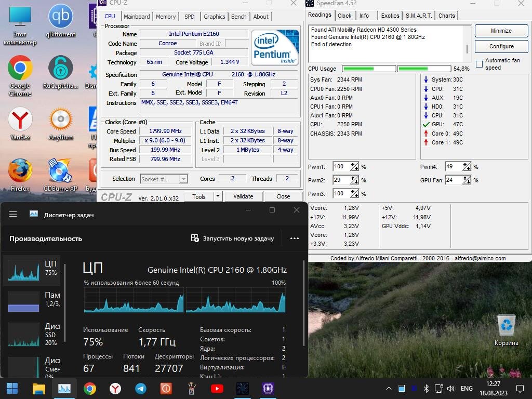The image size is (532, 399).
Task: Click the SpeedFan fan taskbar icon
Action: (243, 389)
